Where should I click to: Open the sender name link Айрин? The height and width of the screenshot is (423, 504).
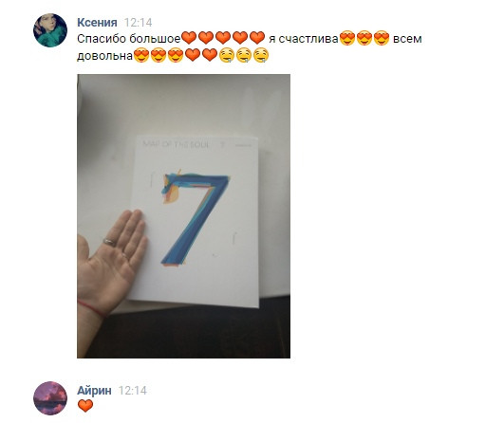pos(94,390)
